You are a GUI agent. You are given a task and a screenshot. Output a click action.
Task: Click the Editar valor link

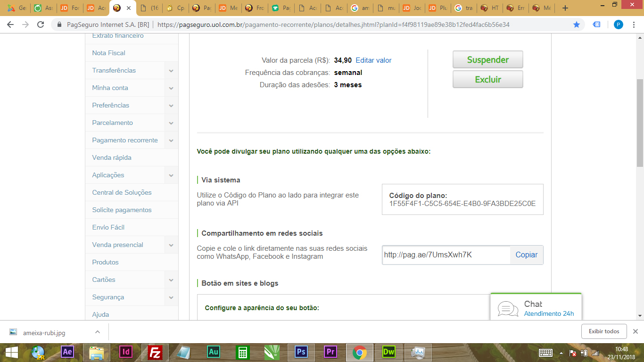[373, 60]
